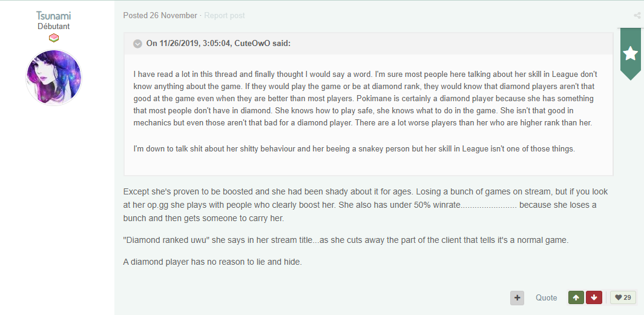Image resolution: width=644 pixels, height=315 pixels.
Task: Click the white star popular-post badge
Action: point(630,54)
